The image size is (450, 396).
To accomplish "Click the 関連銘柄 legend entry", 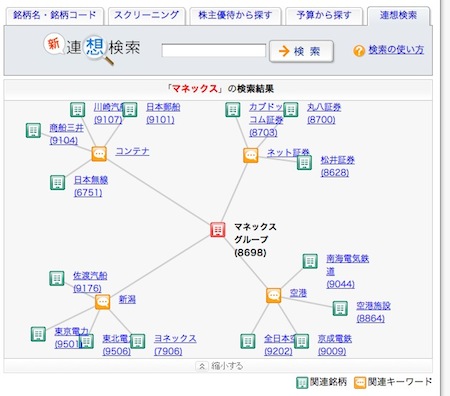I will click(x=322, y=382).
